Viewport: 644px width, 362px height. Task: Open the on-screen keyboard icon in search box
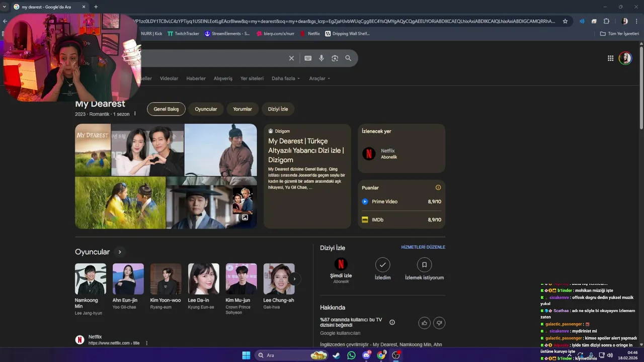[x=308, y=58]
